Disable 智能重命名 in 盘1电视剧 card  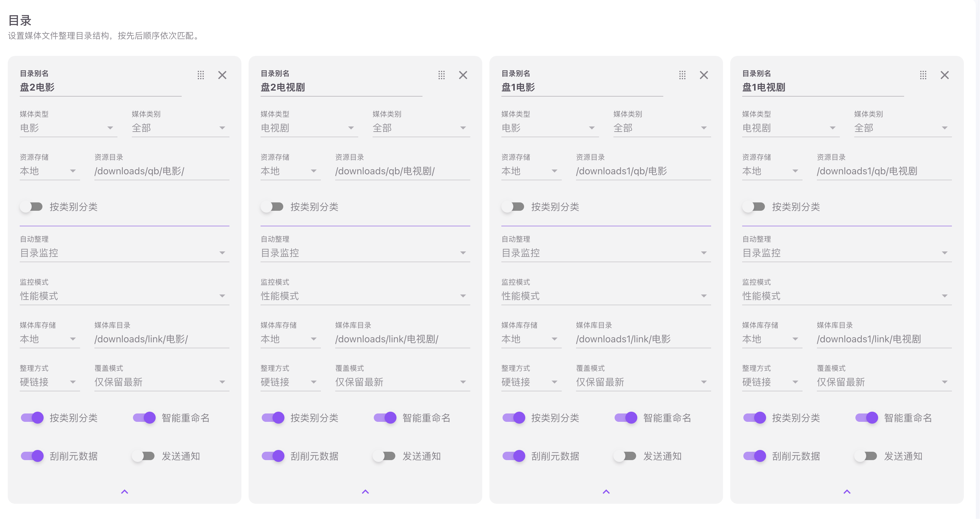pos(867,418)
